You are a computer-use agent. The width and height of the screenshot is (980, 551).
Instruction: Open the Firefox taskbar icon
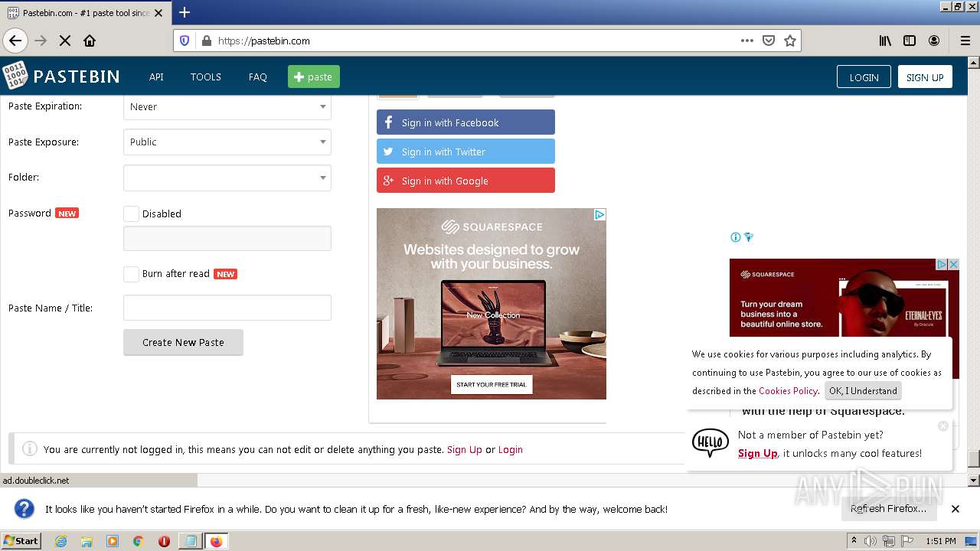point(216,541)
